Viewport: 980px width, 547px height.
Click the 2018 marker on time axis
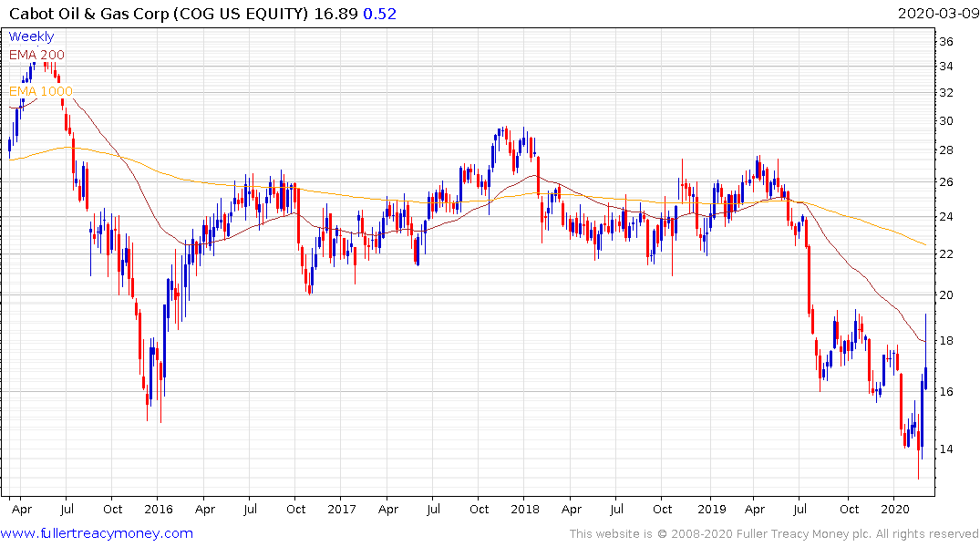coord(524,509)
